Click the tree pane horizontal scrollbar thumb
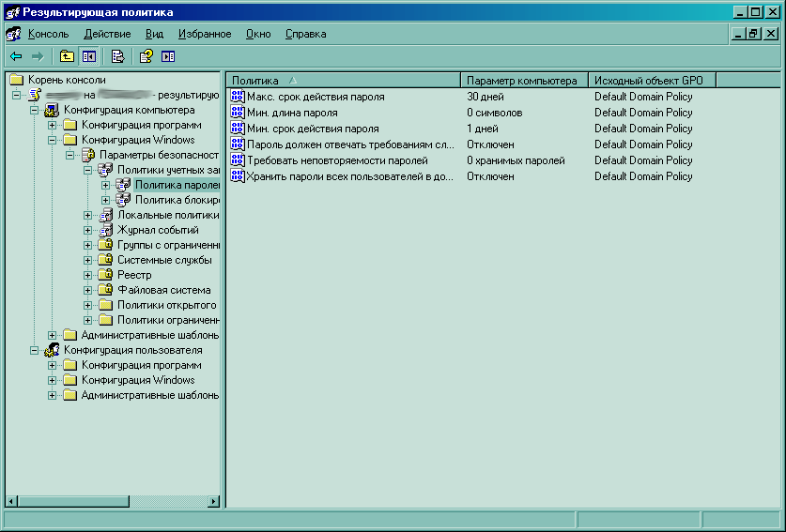The width and height of the screenshot is (786, 532). pyautogui.click(x=73, y=501)
